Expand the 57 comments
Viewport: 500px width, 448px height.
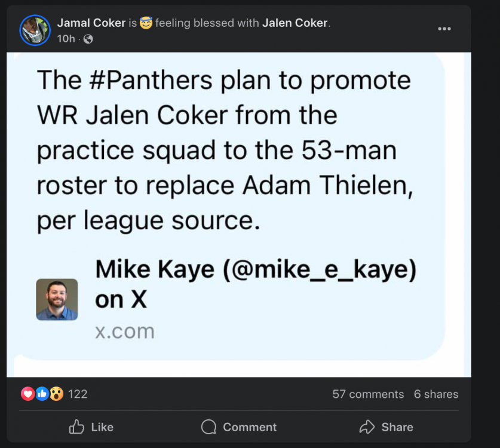point(368,394)
